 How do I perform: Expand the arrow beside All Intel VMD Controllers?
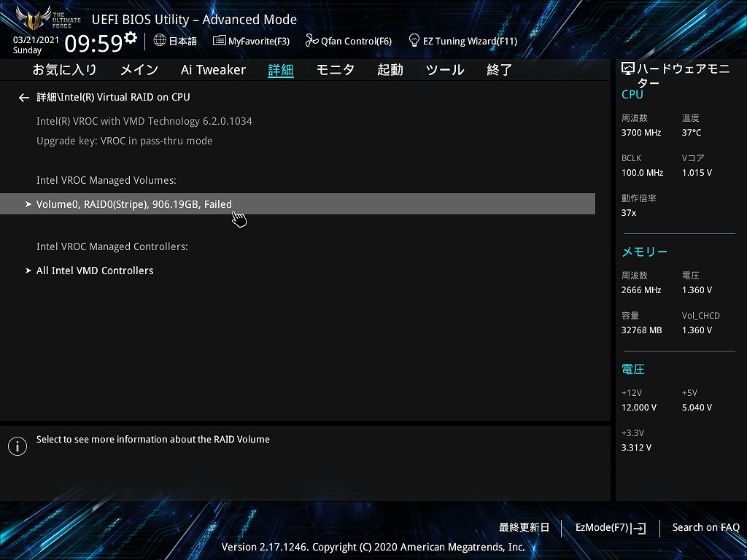[x=28, y=271]
